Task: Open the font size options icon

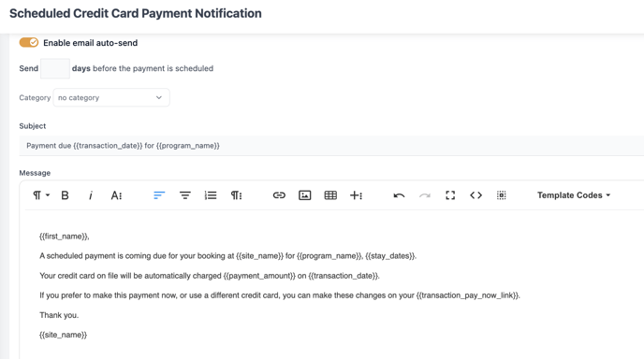Action: (x=116, y=195)
